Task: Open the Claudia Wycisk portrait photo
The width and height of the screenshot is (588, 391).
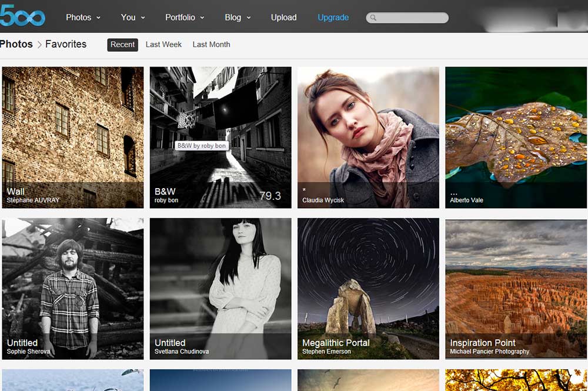Action: click(368, 138)
